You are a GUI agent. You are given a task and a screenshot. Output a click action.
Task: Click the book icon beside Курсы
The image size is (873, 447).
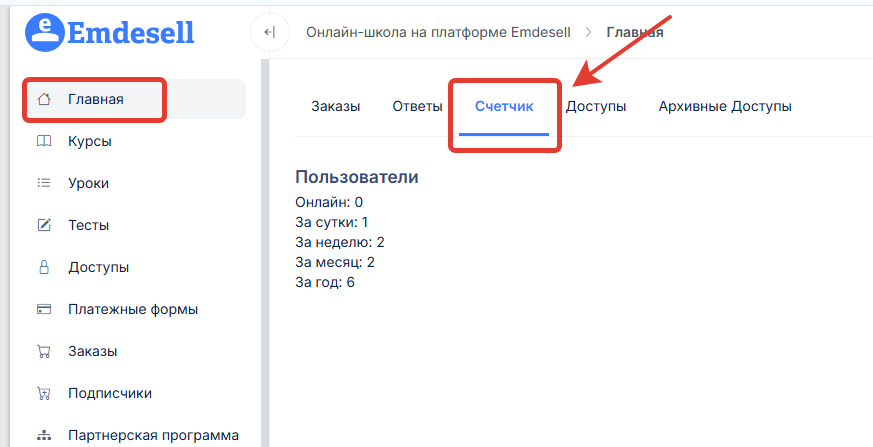[x=44, y=141]
